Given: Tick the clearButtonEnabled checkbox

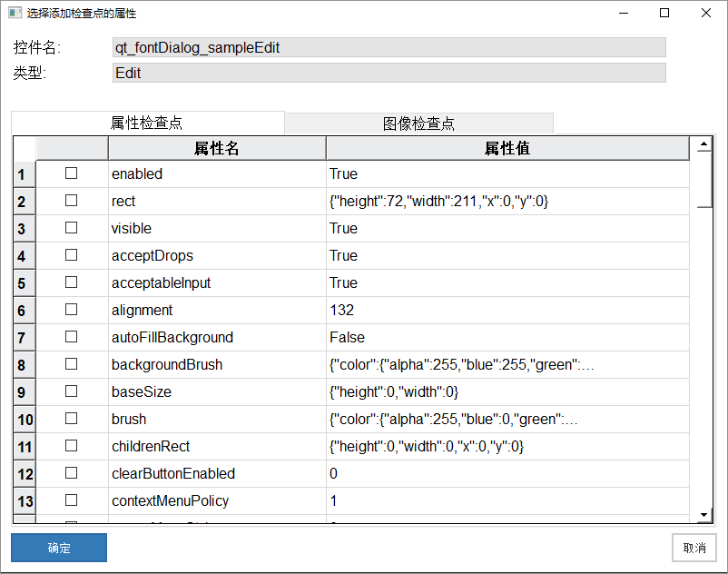Looking at the screenshot, I should coord(71,473).
